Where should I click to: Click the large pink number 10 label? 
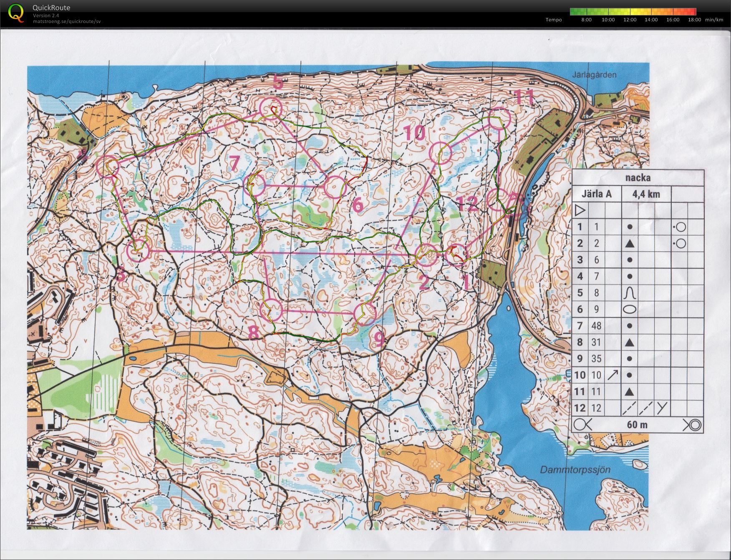pyautogui.click(x=414, y=133)
